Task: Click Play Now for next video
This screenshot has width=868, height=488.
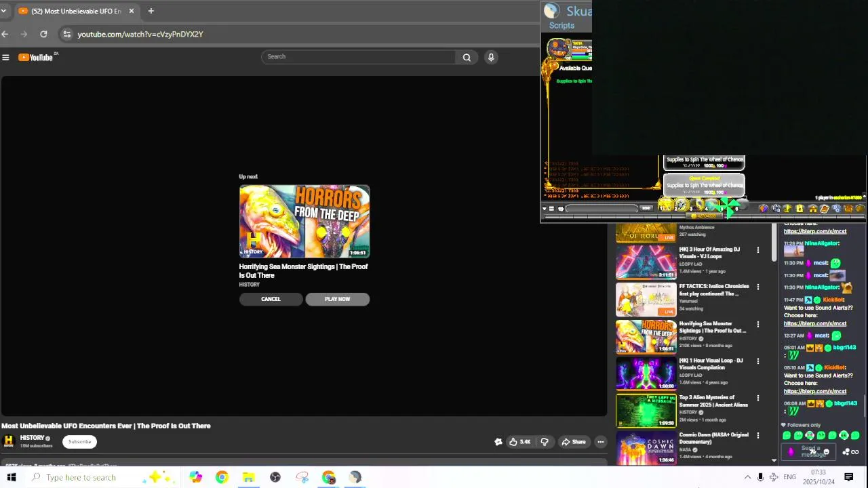Action: pos(337,299)
